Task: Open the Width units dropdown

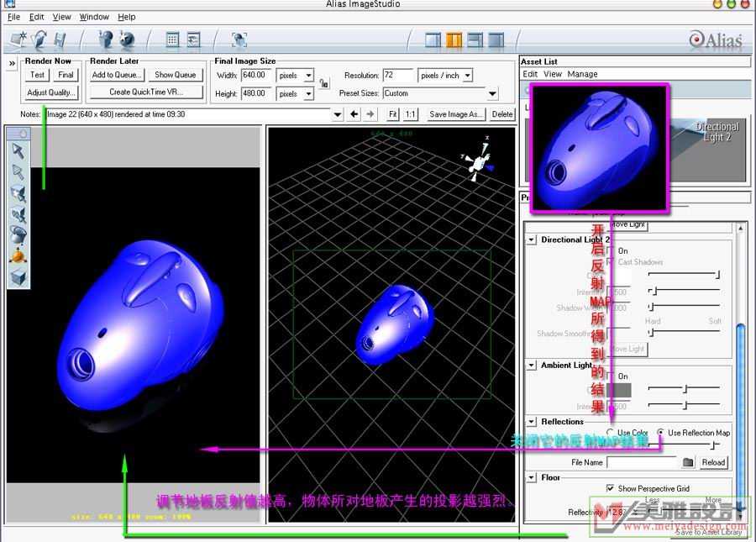Action: click(309, 76)
